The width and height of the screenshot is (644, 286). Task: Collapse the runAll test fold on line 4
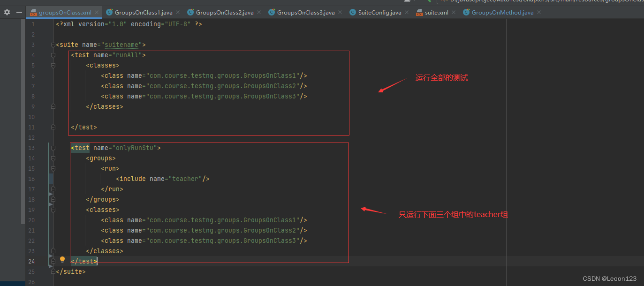53,55
